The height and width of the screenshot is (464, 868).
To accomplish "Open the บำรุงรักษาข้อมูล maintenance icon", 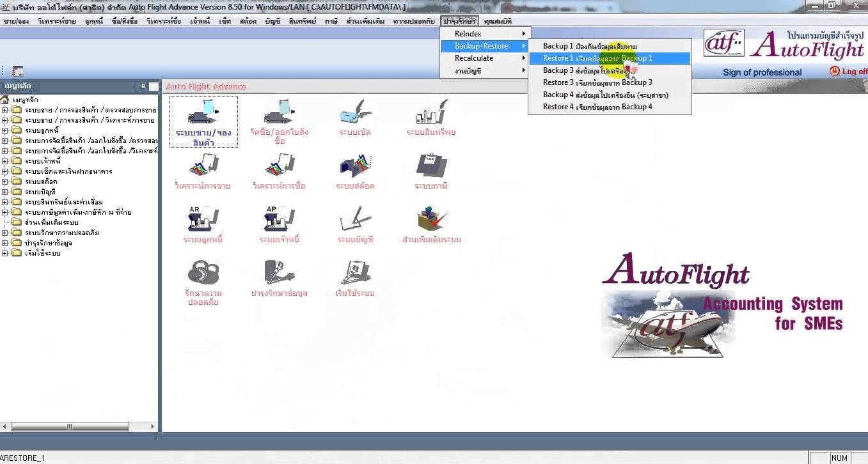I will 280,272.
